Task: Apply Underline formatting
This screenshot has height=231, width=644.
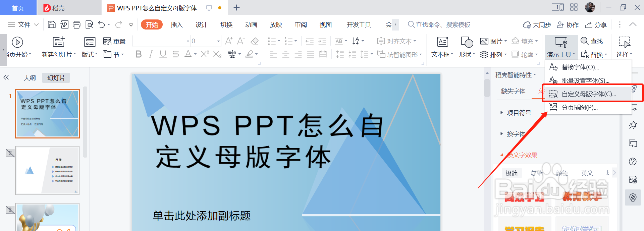Action: coord(163,54)
